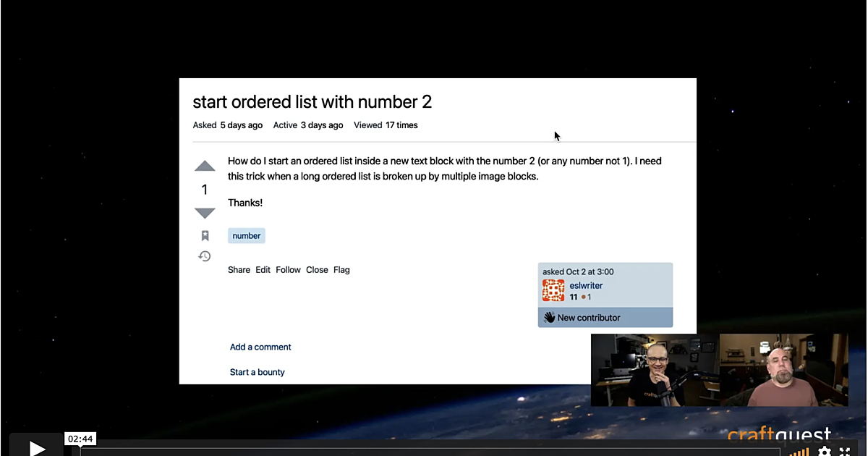Open the question title link
Image resolution: width=868 pixels, height=456 pixels.
click(312, 102)
